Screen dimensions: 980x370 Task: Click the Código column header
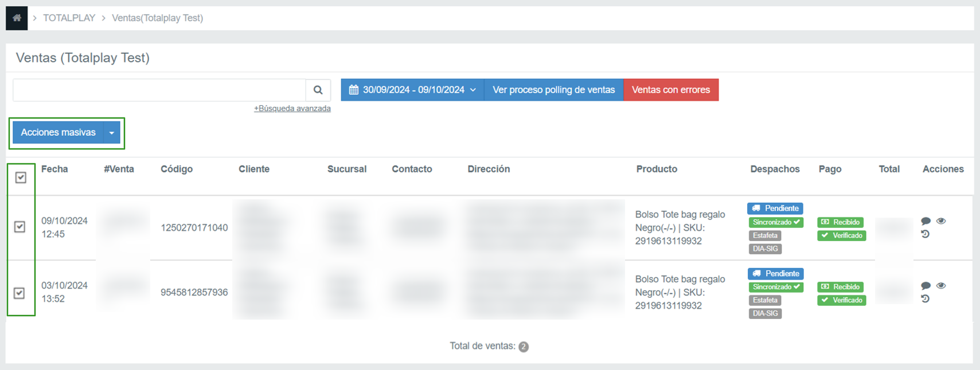[x=177, y=169]
